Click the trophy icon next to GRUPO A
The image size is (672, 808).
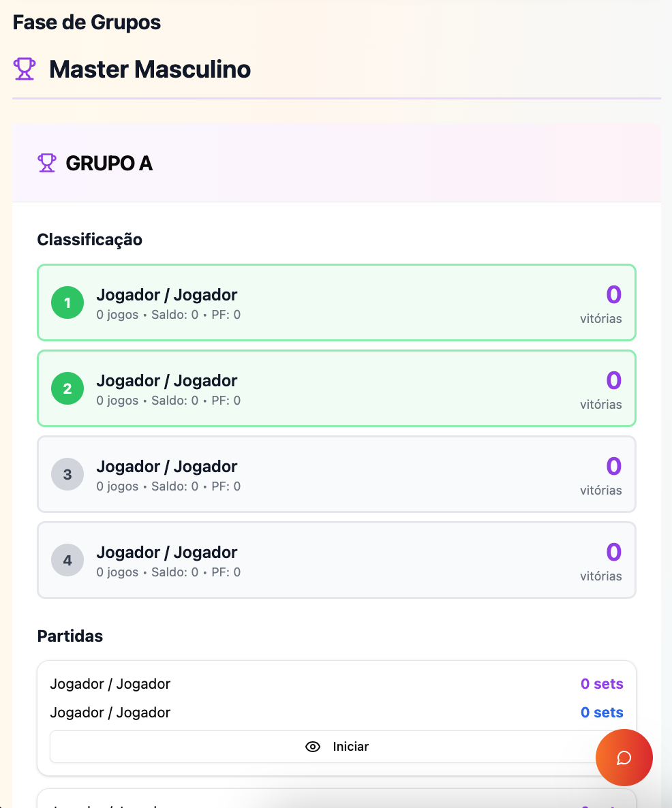click(x=46, y=163)
